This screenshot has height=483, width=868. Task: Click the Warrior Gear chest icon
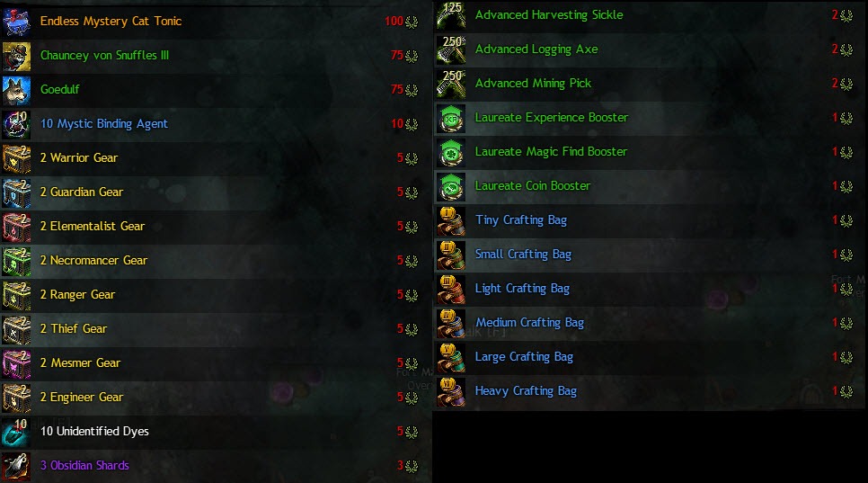[x=16, y=158]
